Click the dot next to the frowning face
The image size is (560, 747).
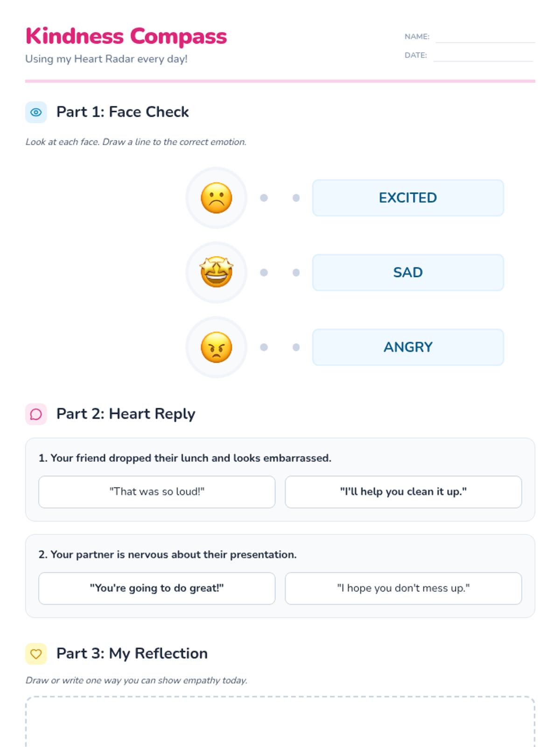click(264, 198)
